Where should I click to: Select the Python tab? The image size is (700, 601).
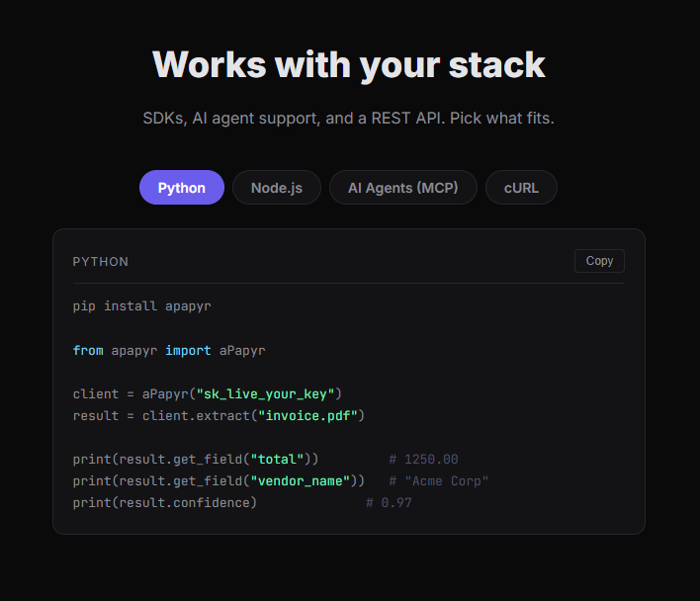coord(182,188)
